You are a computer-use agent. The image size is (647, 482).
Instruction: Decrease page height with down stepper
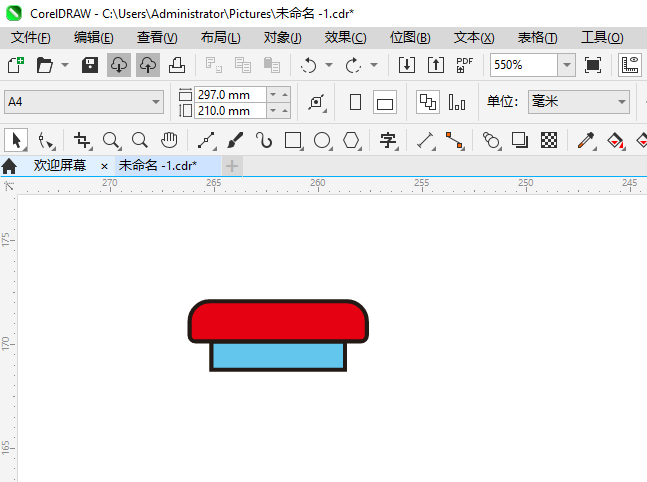(273, 111)
